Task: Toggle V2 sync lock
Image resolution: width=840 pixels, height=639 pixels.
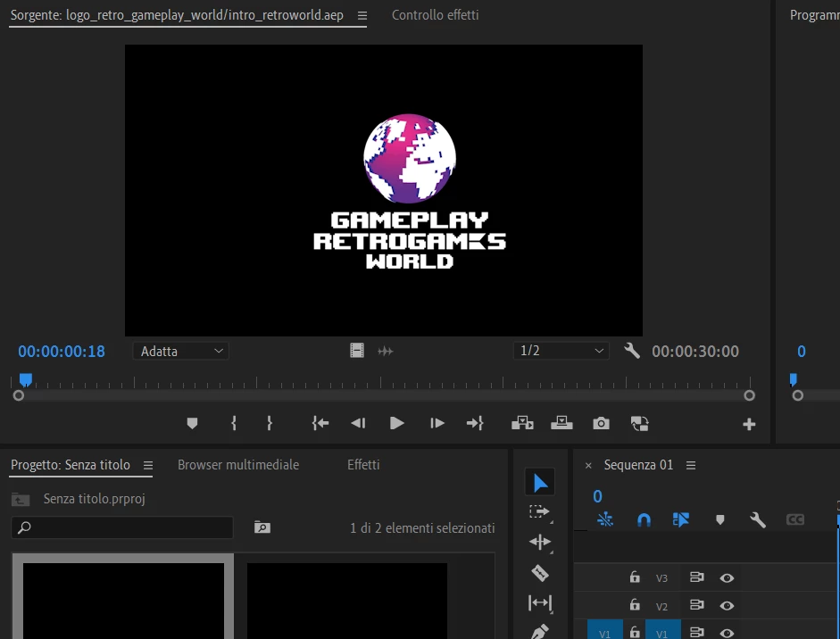Action: tap(696, 605)
